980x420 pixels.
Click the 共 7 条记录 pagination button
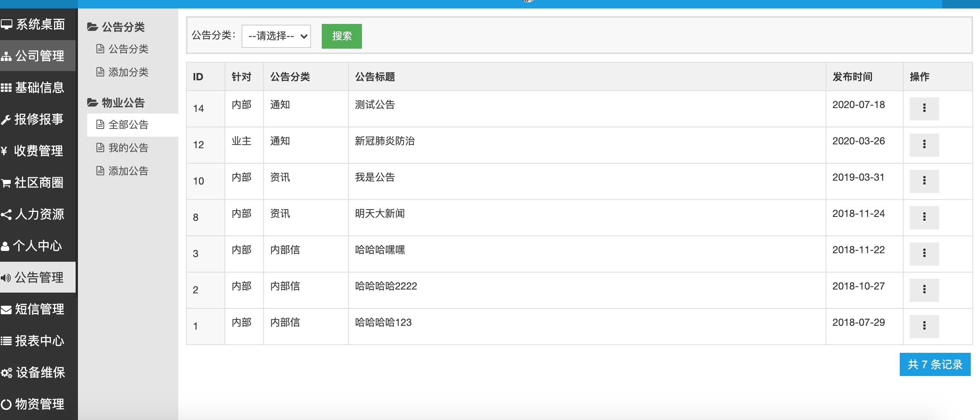(935, 364)
